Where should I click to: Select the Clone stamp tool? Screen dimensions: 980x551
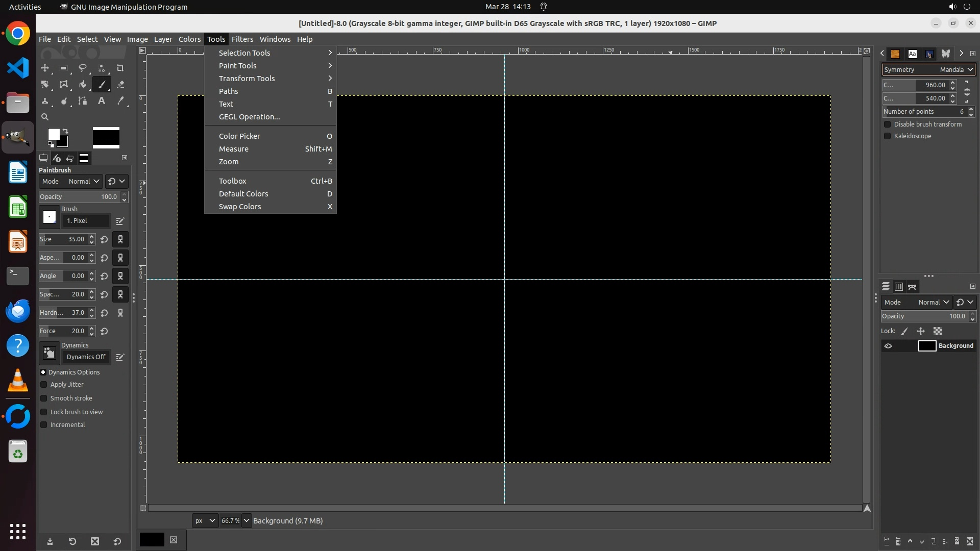(45, 101)
